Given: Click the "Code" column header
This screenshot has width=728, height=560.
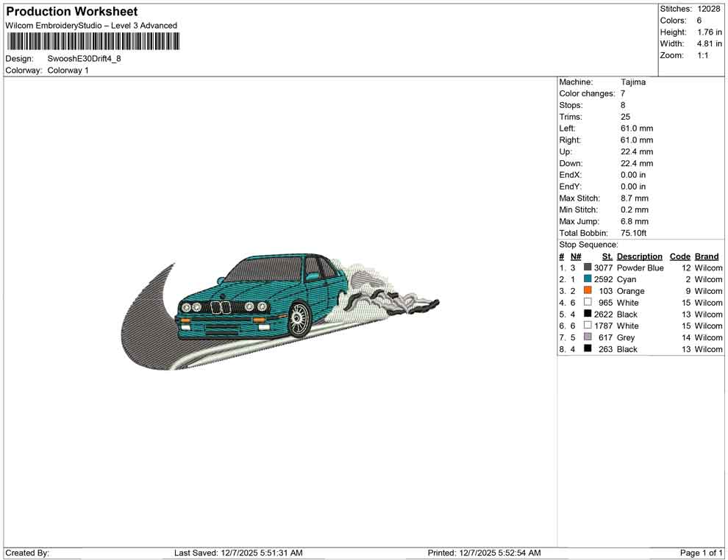Looking at the screenshot, I should [680, 256].
